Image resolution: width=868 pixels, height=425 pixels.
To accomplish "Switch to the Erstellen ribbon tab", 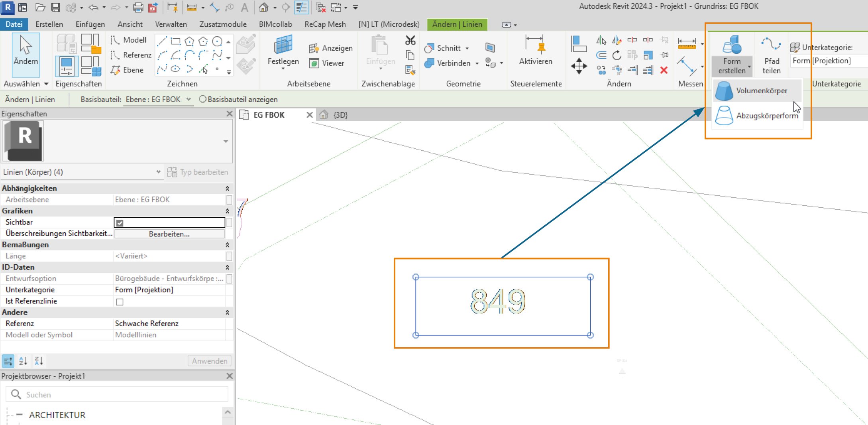I will click(x=49, y=24).
